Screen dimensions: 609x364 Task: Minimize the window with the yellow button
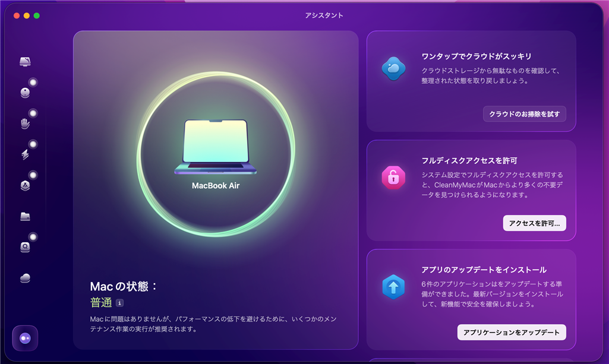(x=26, y=15)
